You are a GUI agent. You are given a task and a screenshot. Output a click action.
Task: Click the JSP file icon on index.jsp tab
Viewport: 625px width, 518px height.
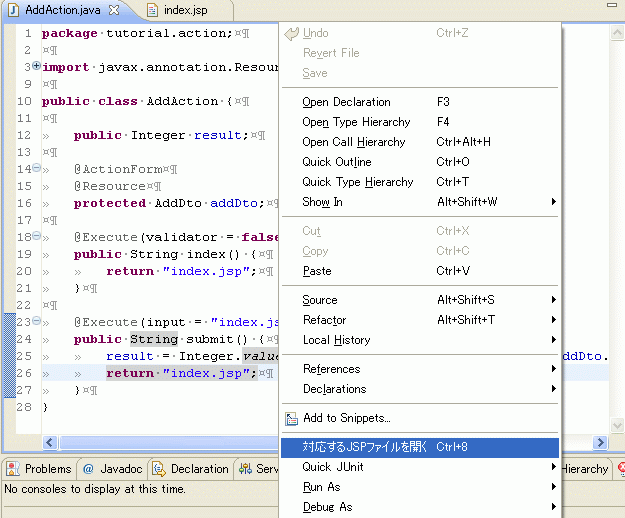click(152, 10)
